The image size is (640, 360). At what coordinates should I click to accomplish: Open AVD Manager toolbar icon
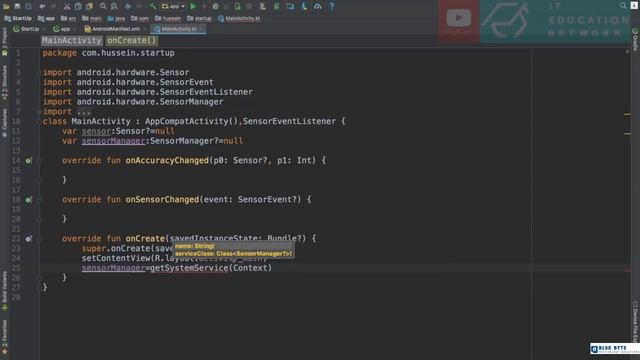pos(262,7)
